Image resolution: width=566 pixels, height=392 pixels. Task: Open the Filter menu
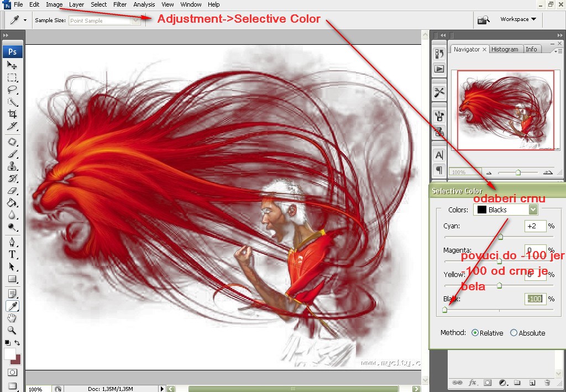coord(120,4)
